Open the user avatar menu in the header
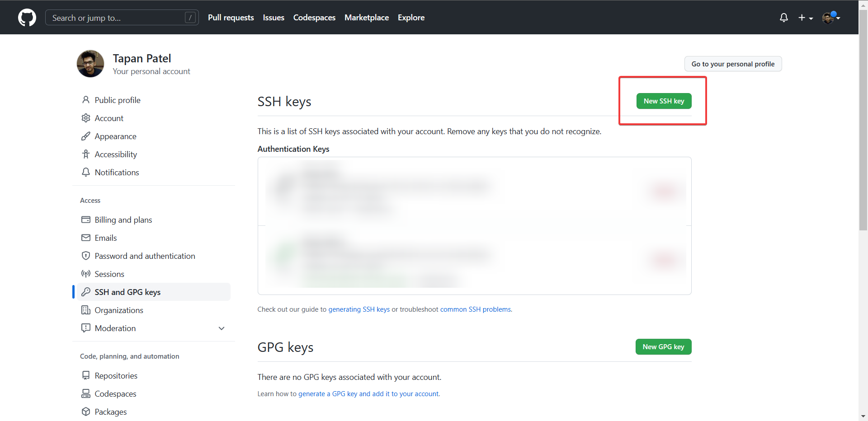 click(x=831, y=18)
